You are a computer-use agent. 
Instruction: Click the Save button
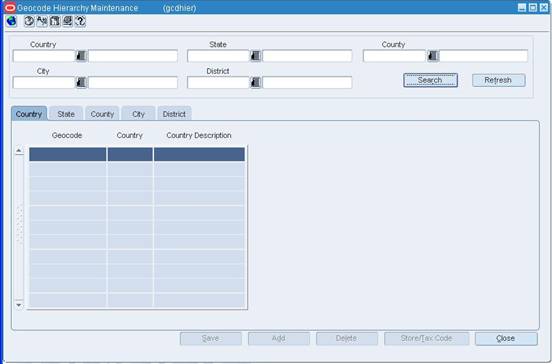click(x=211, y=339)
